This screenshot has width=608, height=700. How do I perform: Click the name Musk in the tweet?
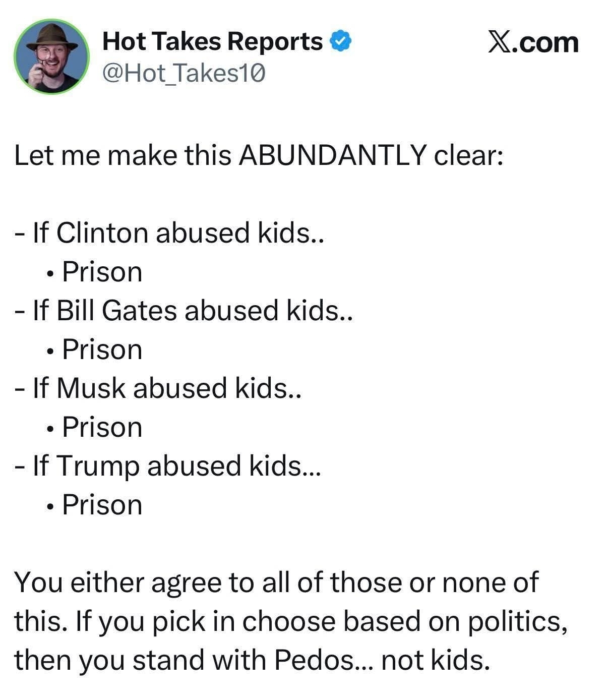(91, 388)
